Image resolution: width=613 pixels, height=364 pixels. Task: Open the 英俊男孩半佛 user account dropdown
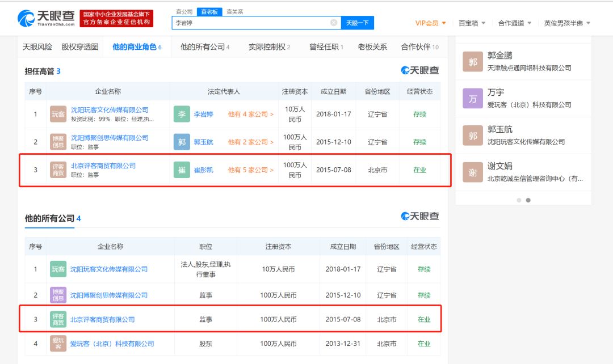coord(567,23)
